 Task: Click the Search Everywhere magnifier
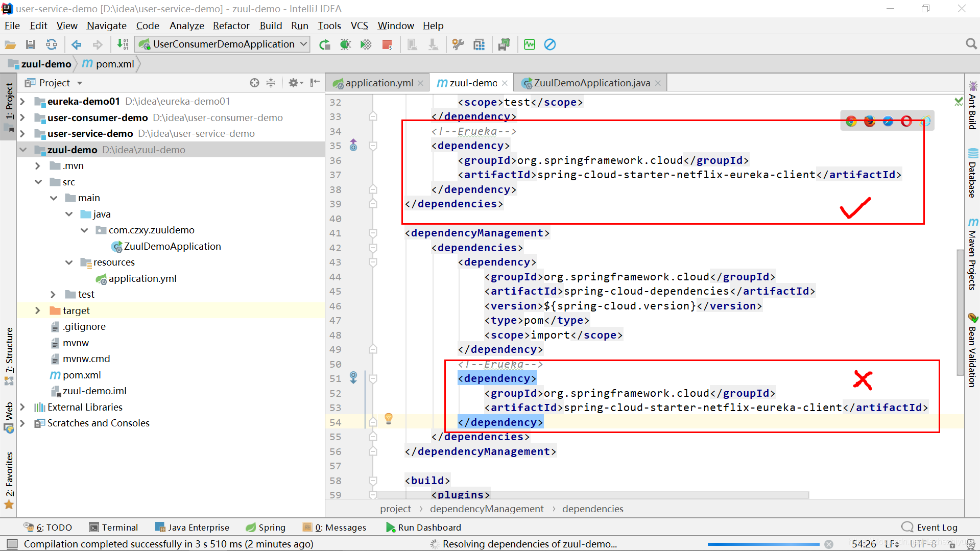pos(971,44)
